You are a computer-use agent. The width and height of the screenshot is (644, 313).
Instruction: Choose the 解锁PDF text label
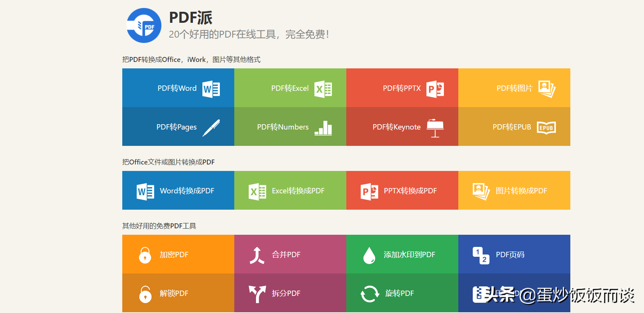pos(174,293)
